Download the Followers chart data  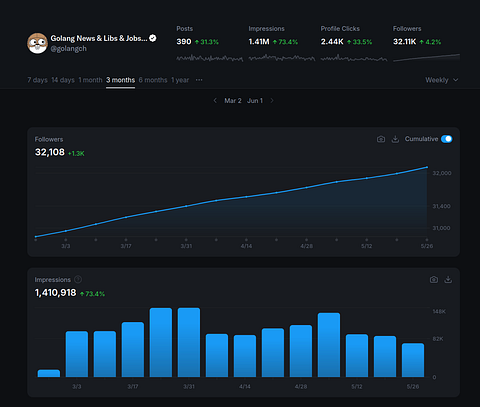coord(395,139)
